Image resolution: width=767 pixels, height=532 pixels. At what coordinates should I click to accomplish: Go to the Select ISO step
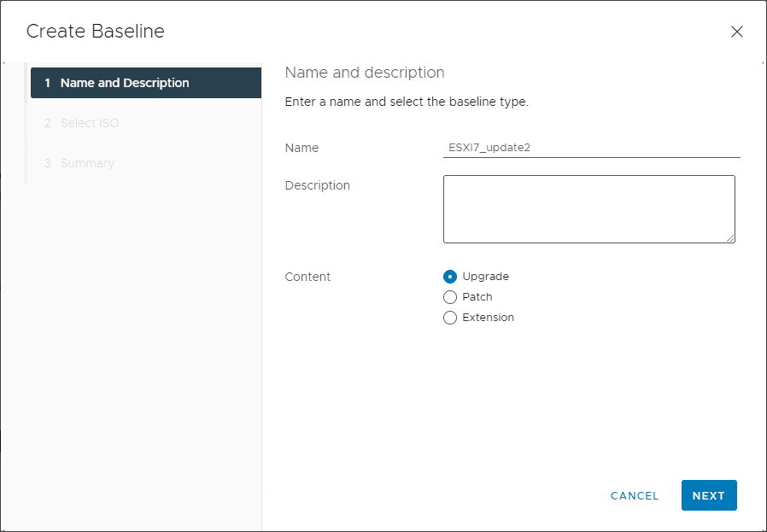89,123
